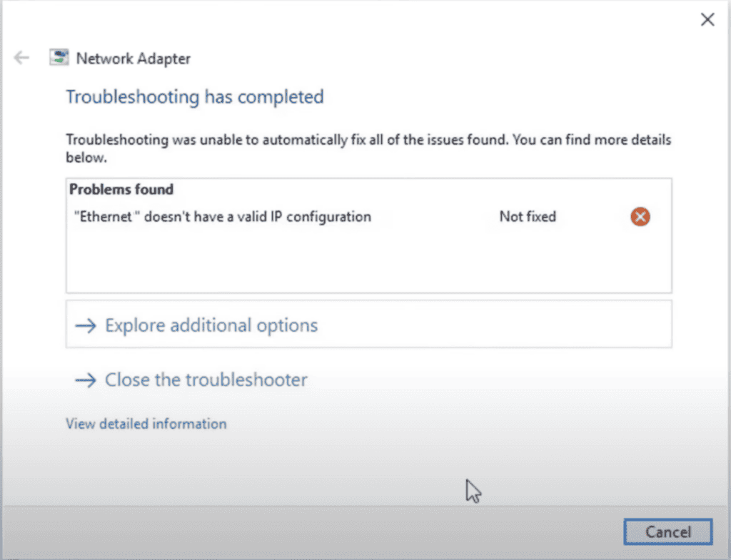Click the Network Adapter title text
This screenshot has height=560, width=731.
point(133,58)
